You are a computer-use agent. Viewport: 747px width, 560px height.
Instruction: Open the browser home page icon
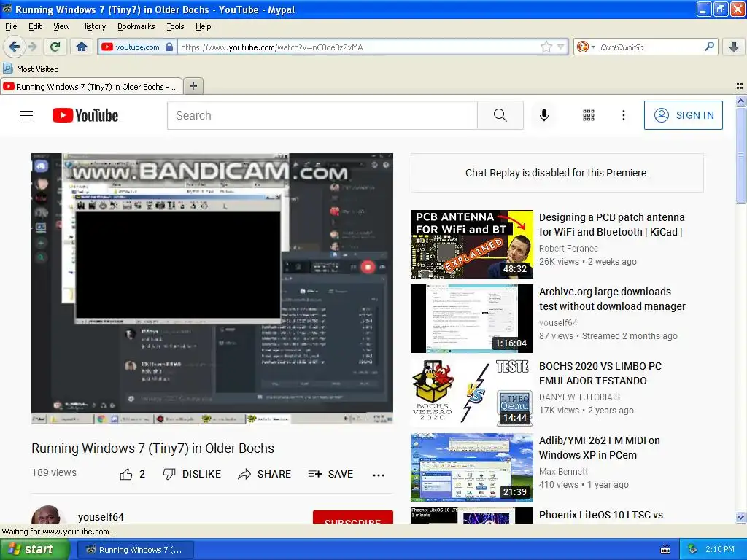click(82, 47)
